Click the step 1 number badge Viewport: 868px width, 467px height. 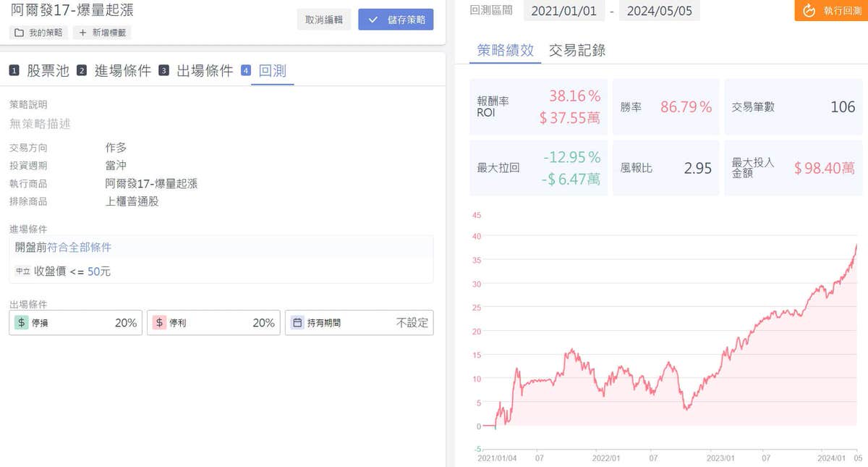pyautogui.click(x=14, y=71)
